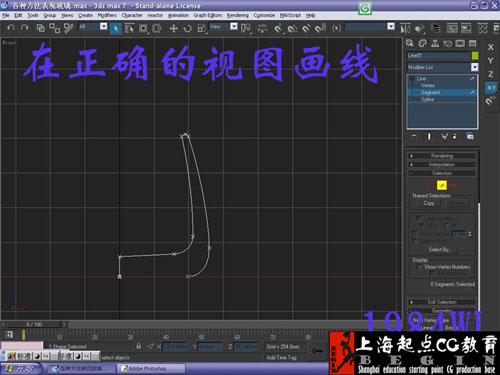Switch to the Display command panel tab

(x=460, y=43)
